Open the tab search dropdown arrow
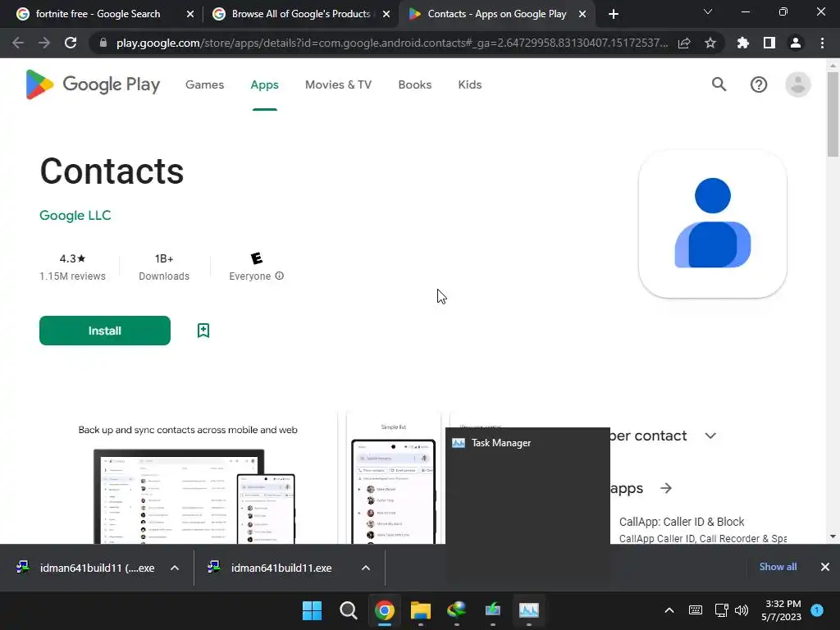The width and height of the screenshot is (840, 630). (x=708, y=11)
